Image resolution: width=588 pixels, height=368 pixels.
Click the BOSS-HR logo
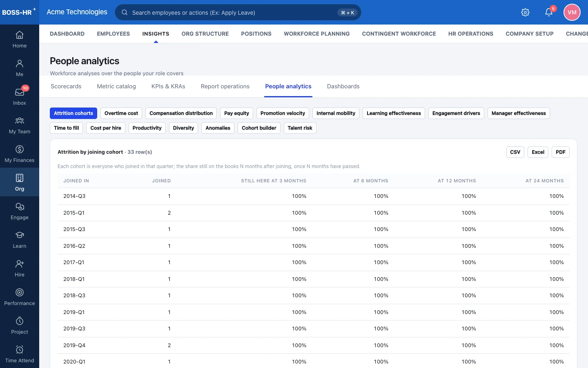tap(19, 12)
